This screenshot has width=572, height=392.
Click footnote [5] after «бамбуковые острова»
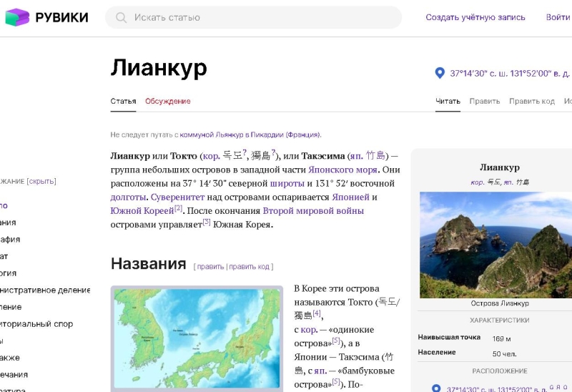click(x=336, y=381)
